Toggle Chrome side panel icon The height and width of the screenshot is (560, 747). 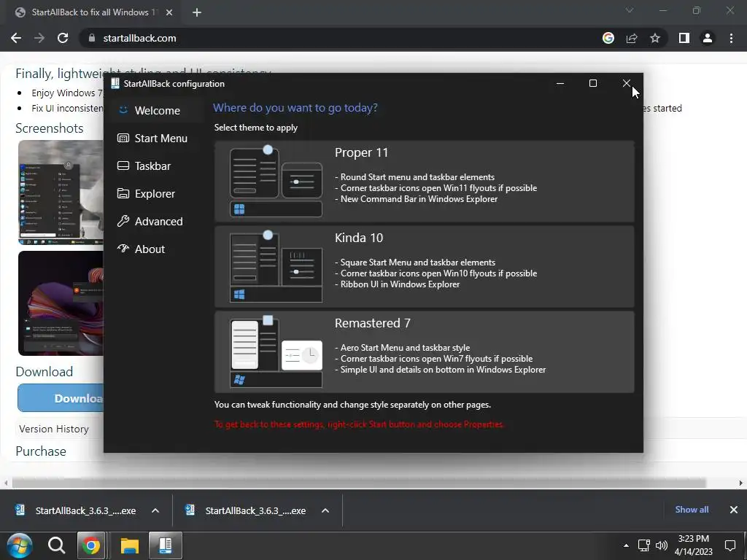684,38
